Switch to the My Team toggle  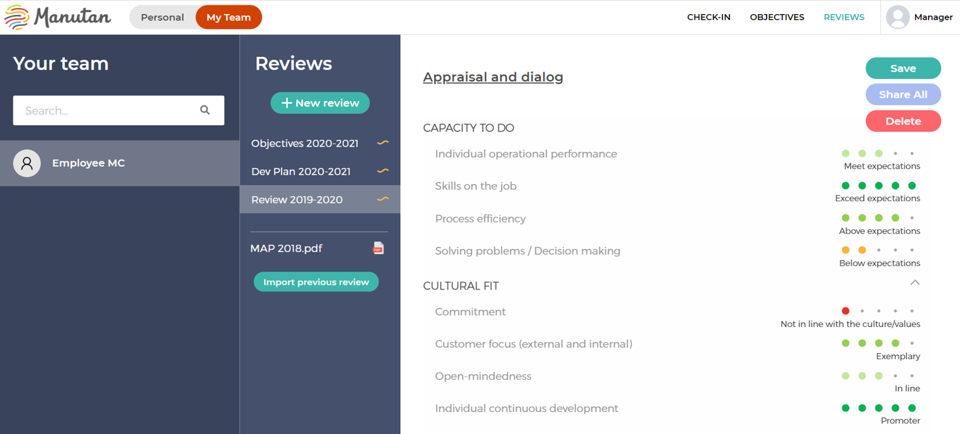(228, 17)
